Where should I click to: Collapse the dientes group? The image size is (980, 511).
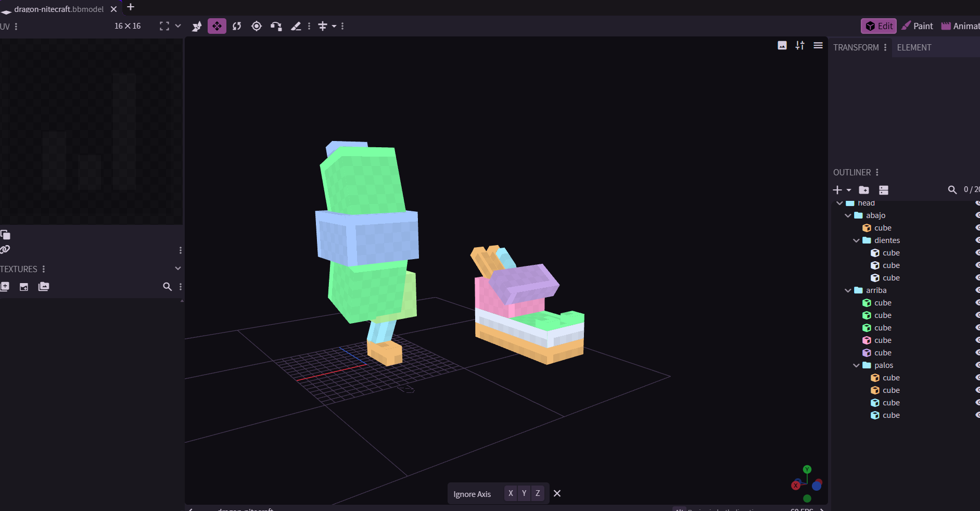[856, 240]
